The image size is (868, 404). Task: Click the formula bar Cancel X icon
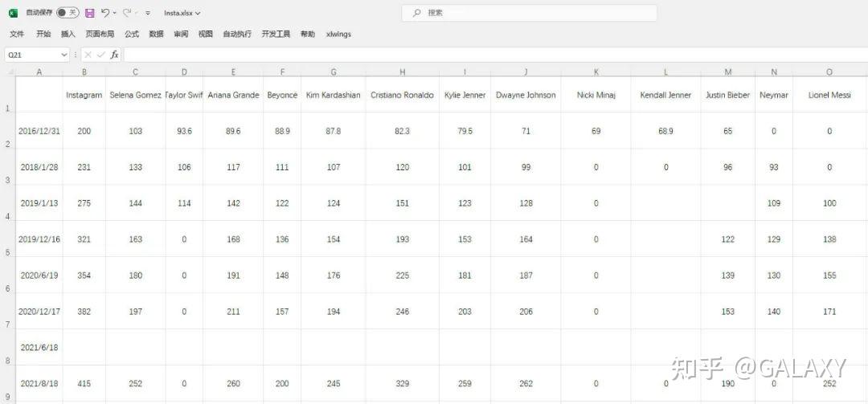point(88,55)
